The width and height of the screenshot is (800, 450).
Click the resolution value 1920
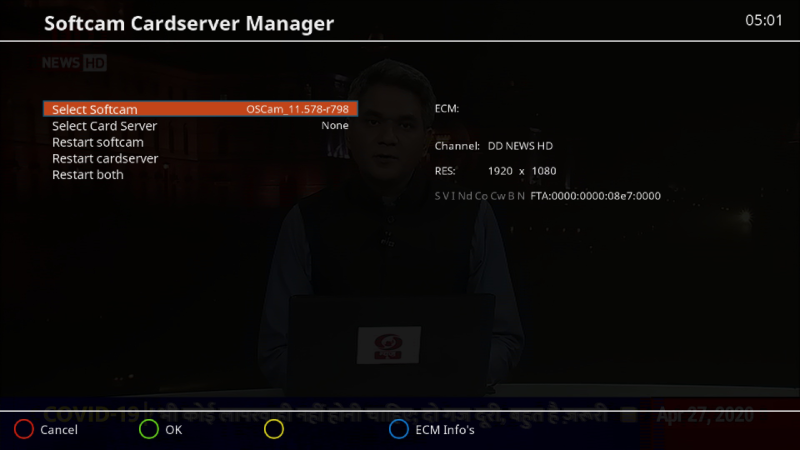pyautogui.click(x=500, y=171)
